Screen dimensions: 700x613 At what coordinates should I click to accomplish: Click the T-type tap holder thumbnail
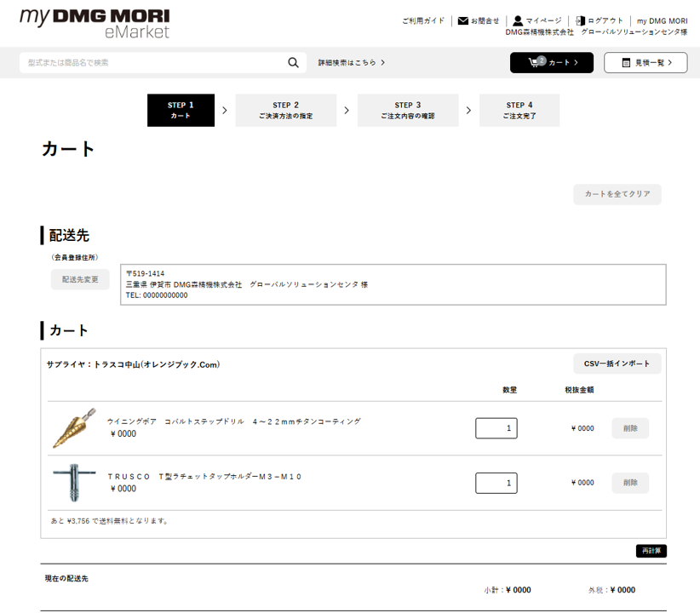pos(74,482)
